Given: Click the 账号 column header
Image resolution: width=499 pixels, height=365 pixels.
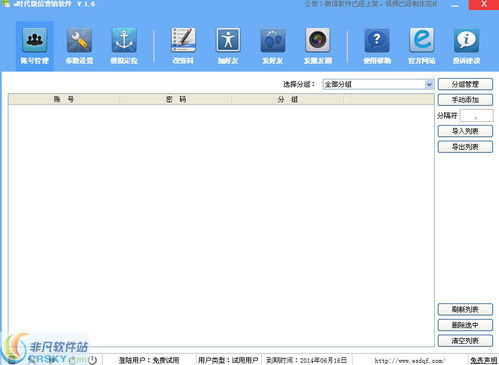Looking at the screenshot, I should click(64, 99).
